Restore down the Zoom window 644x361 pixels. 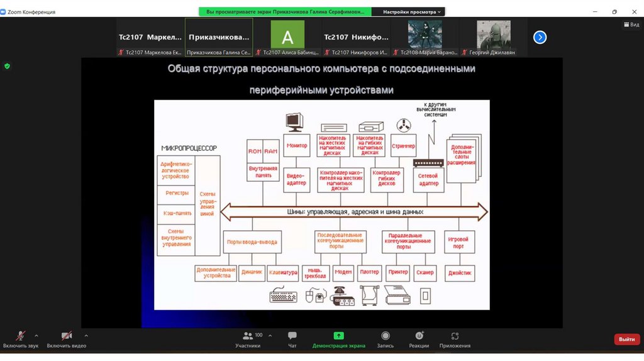pyautogui.click(x=614, y=12)
